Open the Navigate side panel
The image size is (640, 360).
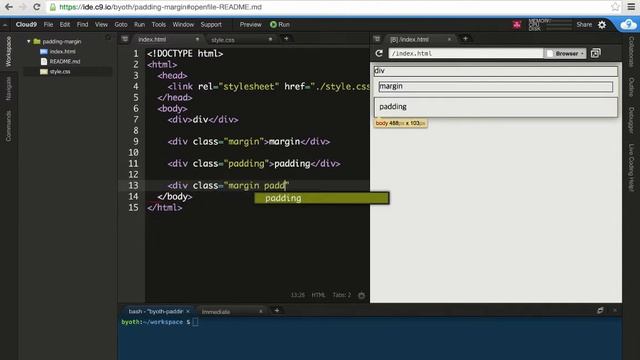[x=8, y=88]
